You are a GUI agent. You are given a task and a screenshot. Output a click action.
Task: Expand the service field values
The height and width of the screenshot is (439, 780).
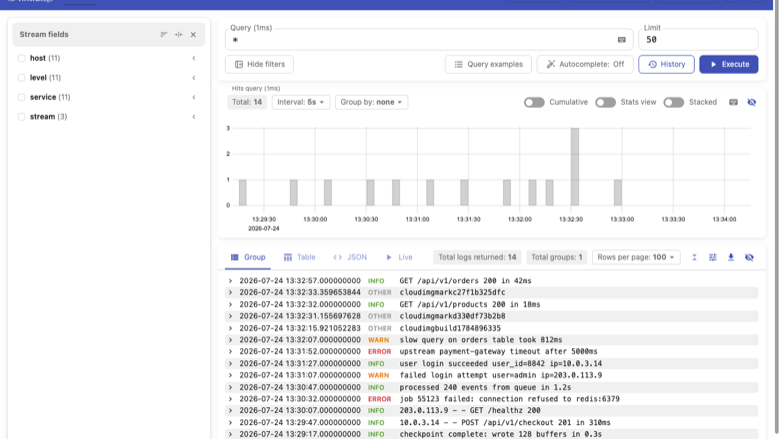coord(194,97)
